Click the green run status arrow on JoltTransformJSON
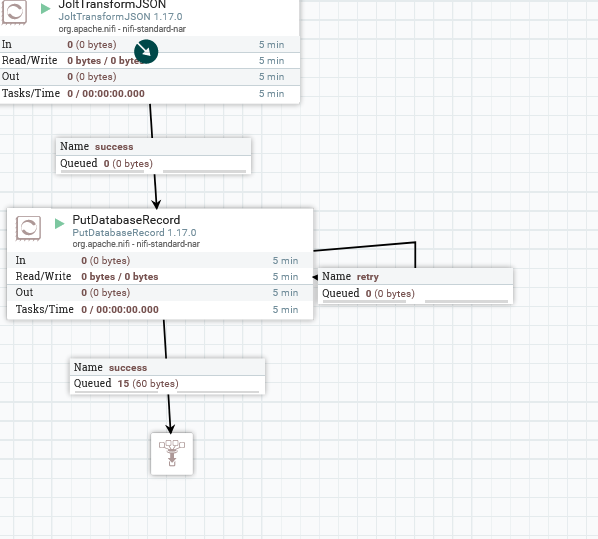 pyautogui.click(x=45, y=8)
